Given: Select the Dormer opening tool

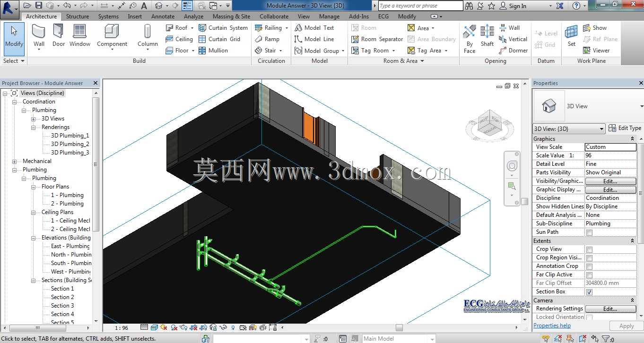Looking at the screenshot, I should pos(513,51).
